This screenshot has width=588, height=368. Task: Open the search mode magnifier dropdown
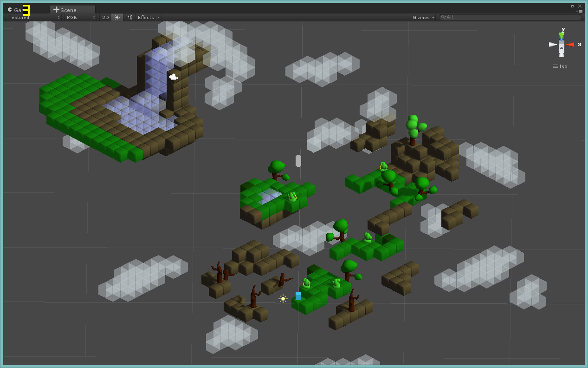click(x=444, y=17)
